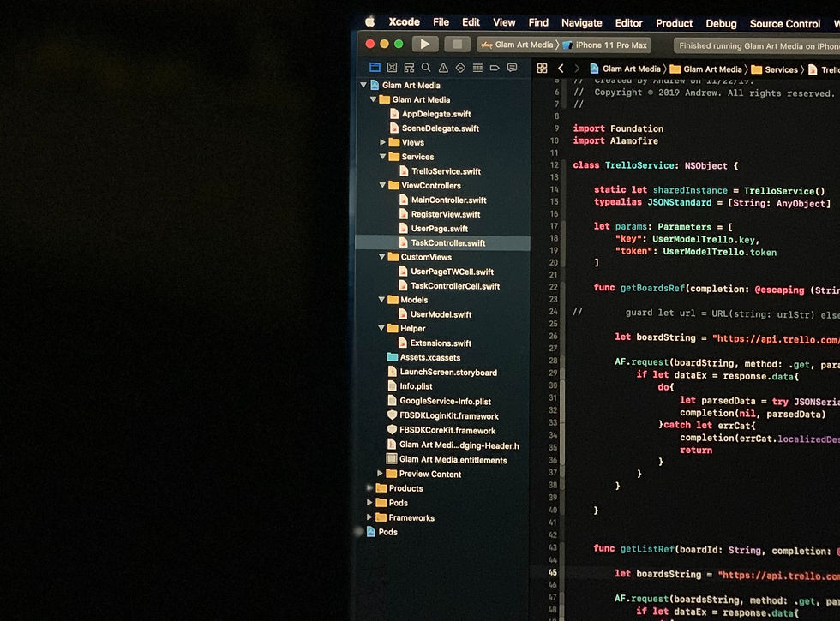Show the Test navigator

[x=460, y=68]
